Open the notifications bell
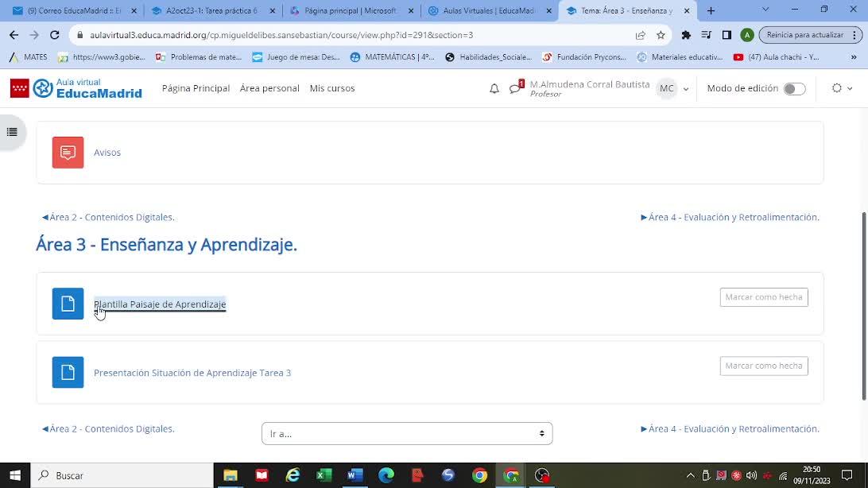Screen dimensions: 868x488 point(494,88)
